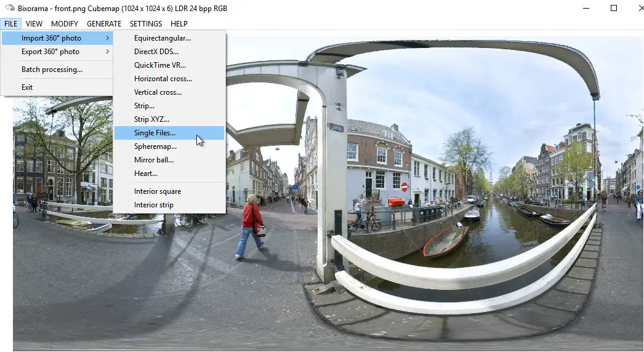Open the HELP menu

(x=179, y=24)
